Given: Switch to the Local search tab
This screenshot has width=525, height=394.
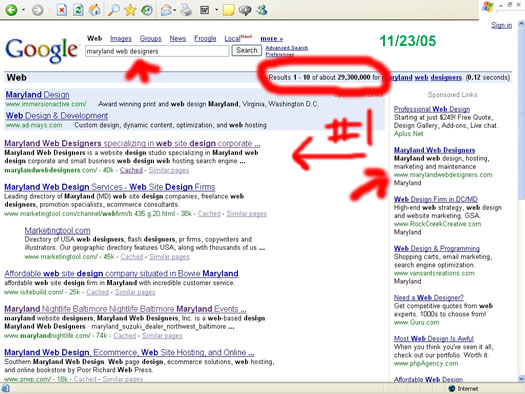Looking at the screenshot, I should click(x=232, y=38).
